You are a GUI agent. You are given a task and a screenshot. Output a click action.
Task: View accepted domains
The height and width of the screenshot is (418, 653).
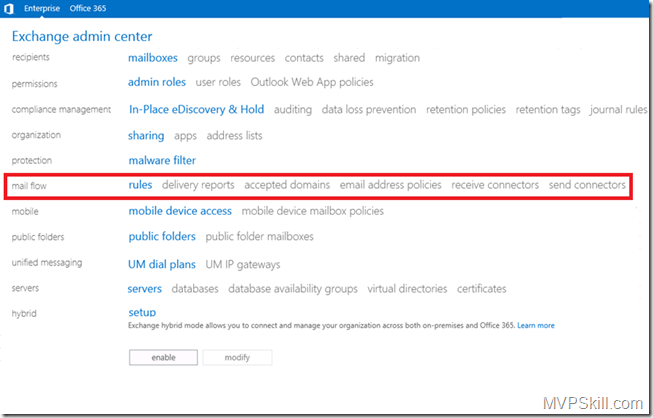pyautogui.click(x=287, y=185)
